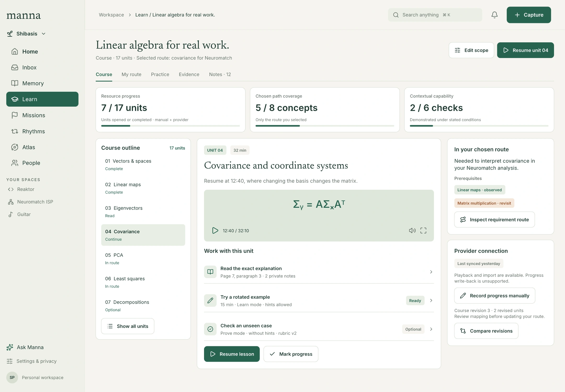Select unit 05 PCA in outline
The image size is (565, 392).
coord(143,258)
